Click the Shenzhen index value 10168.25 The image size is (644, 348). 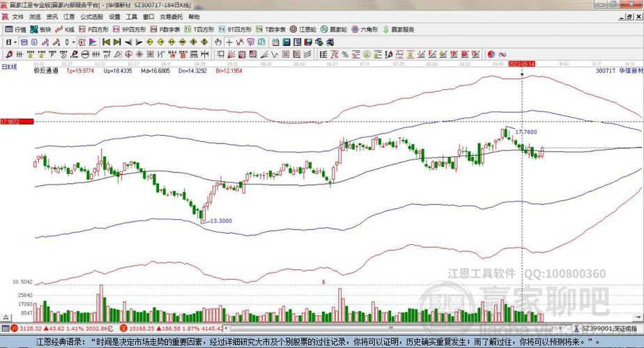tap(142, 329)
